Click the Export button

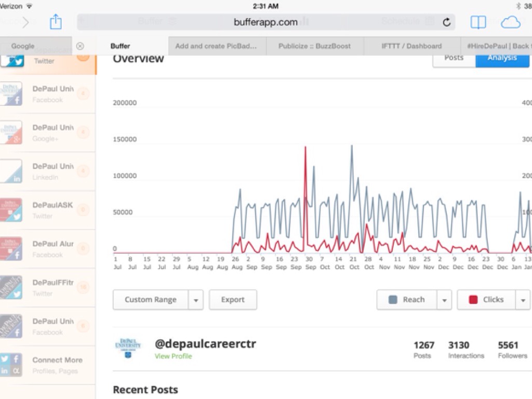point(233,300)
